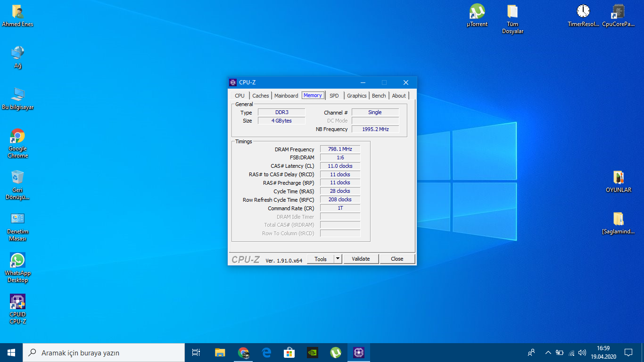Click the NVIDIA icon in taskbar

pyautogui.click(x=312, y=352)
